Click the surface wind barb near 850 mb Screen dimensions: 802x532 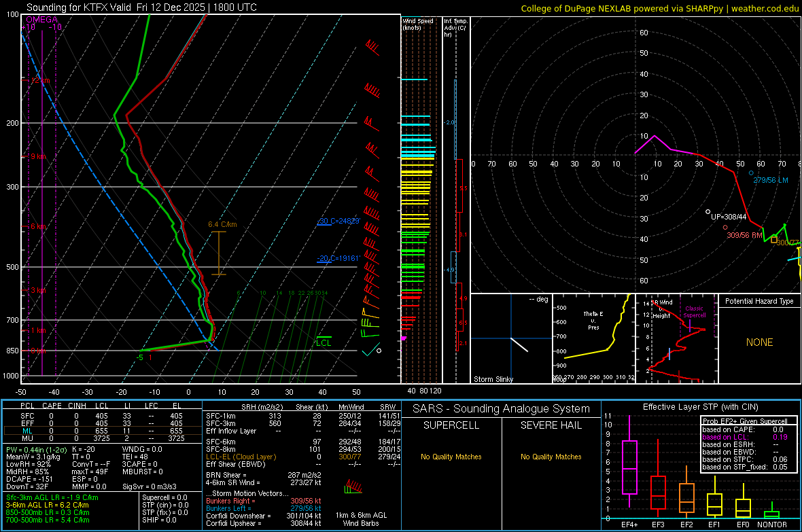(371, 350)
